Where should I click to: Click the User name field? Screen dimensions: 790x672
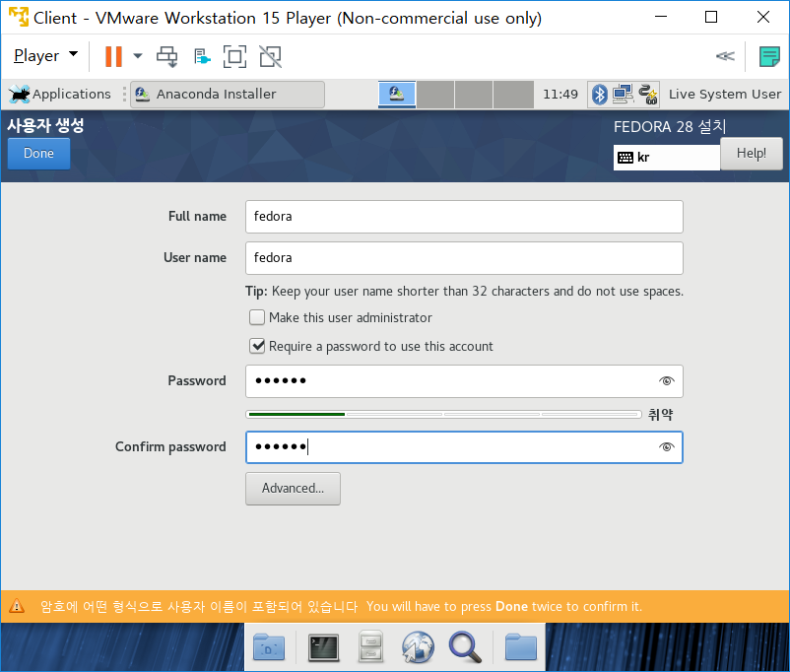(464, 258)
